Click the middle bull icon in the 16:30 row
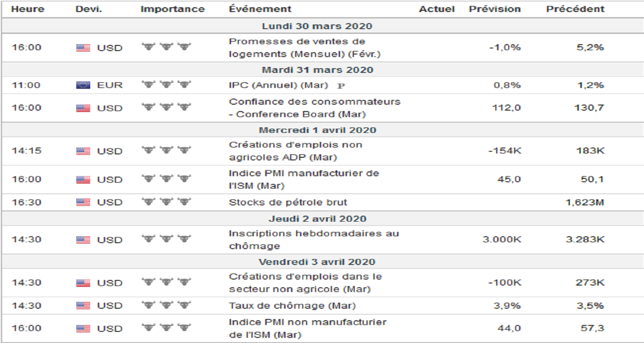This screenshot has width=644, height=343. [166, 202]
